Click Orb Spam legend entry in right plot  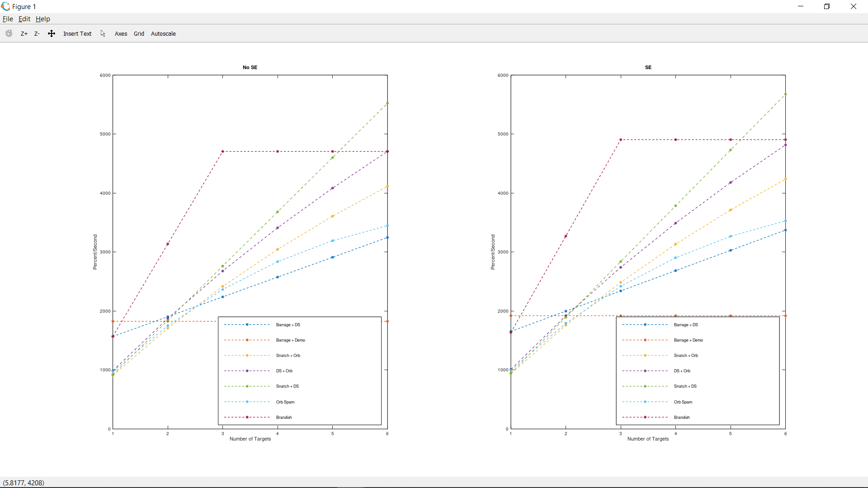pyautogui.click(x=683, y=402)
